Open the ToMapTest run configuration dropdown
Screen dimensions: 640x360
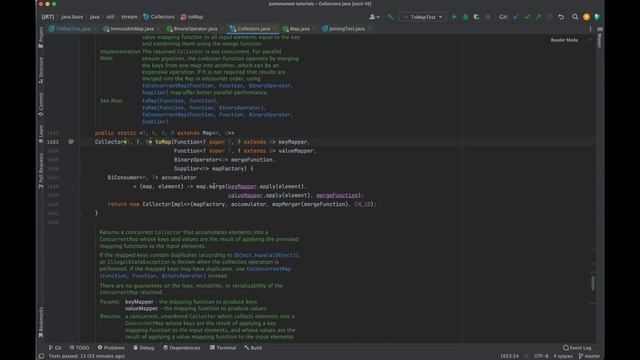click(x=422, y=17)
